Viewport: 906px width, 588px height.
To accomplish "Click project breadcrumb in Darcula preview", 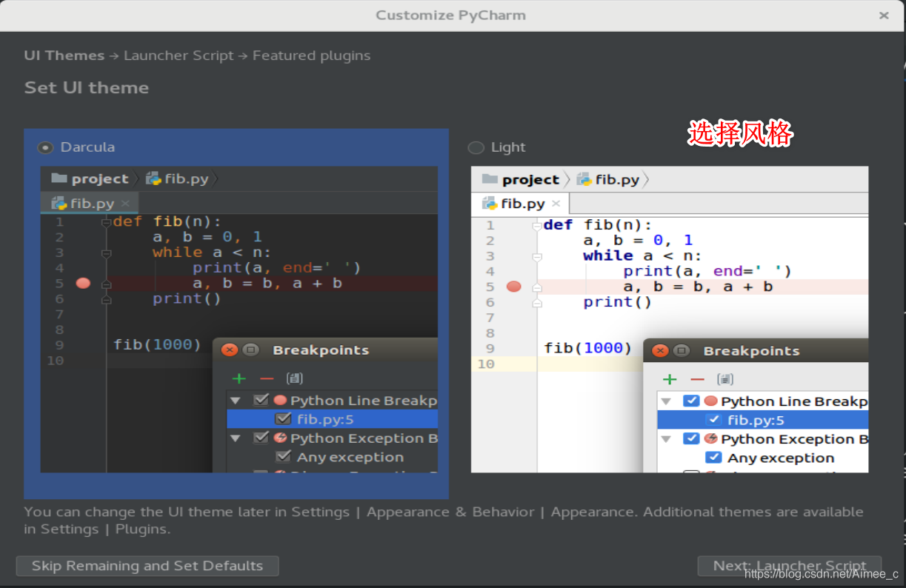I will (90, 178).
